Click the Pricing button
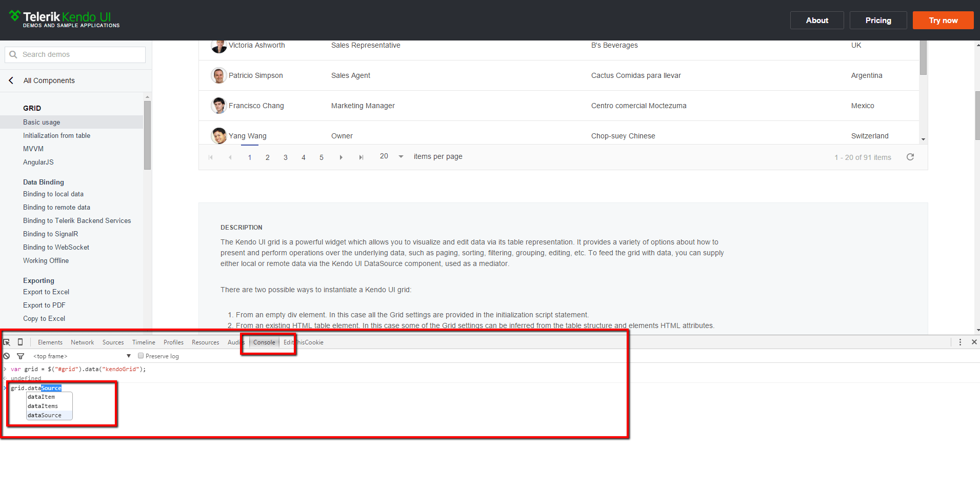The image size is (980, 489). tap(878, 21)
